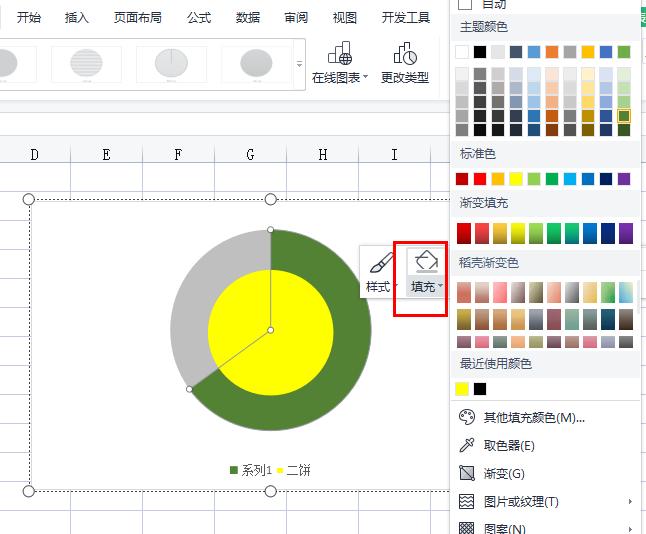The image size is (646, 534).
Task: Tick the 自动 automatic color checkbox
Action: coord(465,4)
